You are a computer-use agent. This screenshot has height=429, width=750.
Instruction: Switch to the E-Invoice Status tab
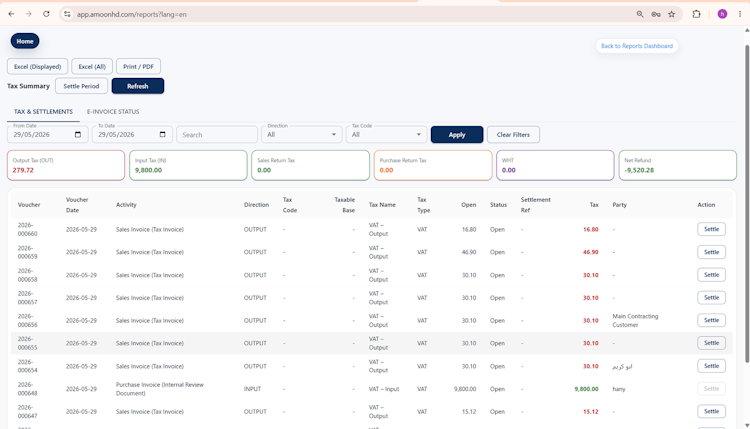click(113, 111)
